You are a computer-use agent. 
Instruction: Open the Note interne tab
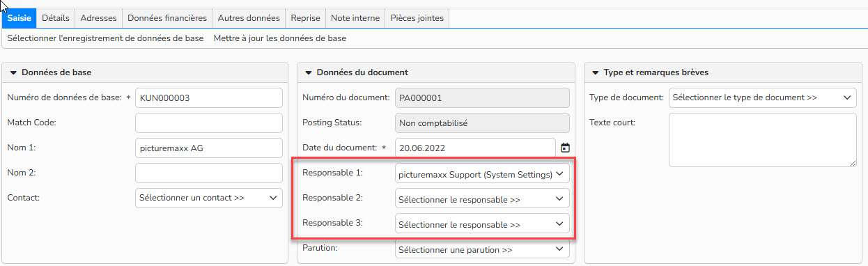(355, 18)
